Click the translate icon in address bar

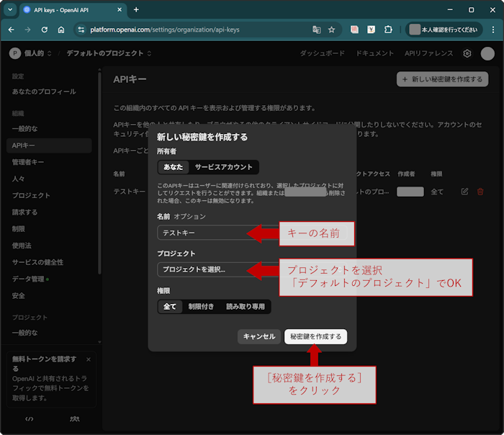[316, 30]
